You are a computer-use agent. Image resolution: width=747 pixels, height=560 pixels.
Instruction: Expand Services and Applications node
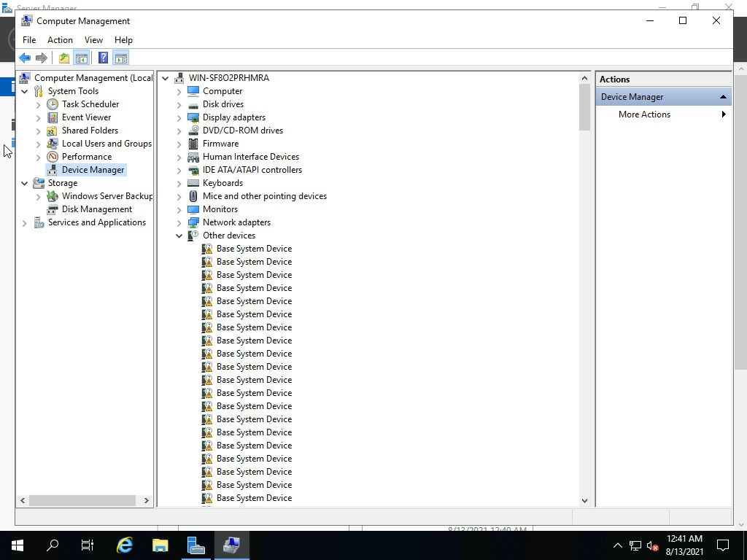tap(24, 222)
